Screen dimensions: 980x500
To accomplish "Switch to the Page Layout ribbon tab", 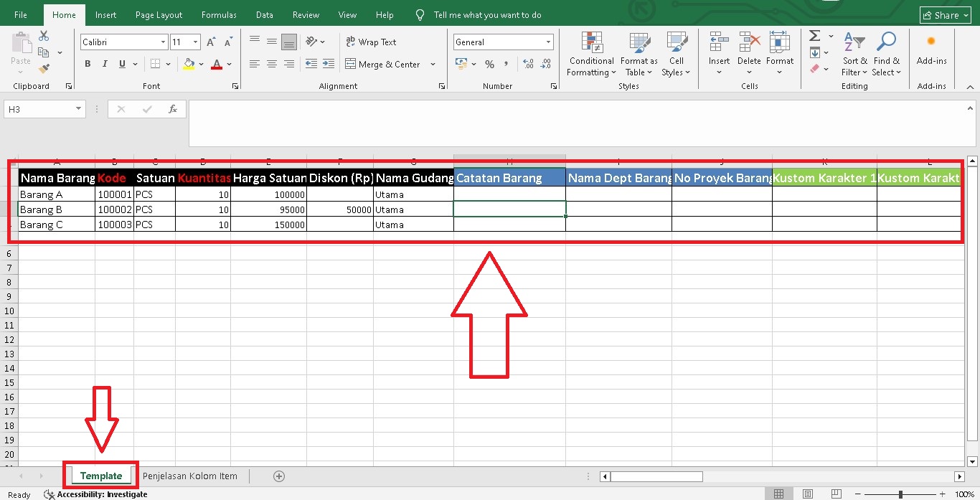I will click(159, 15).
